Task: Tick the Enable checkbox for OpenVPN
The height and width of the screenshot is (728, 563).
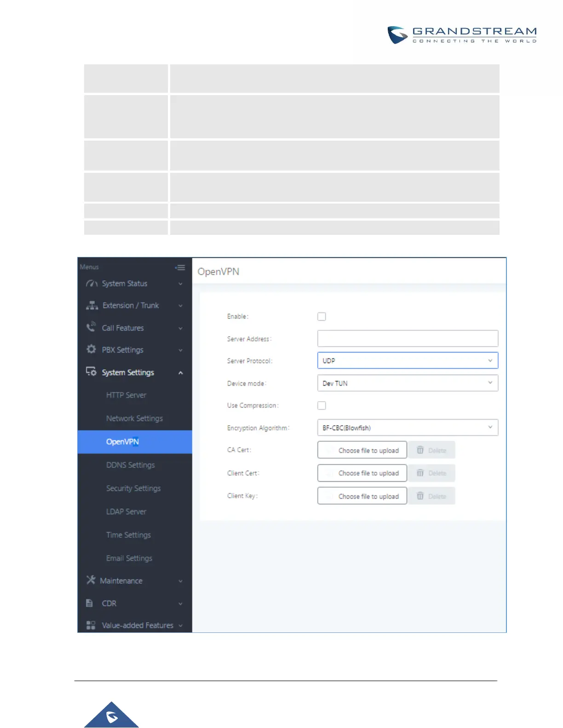Action: coord(322,317)
